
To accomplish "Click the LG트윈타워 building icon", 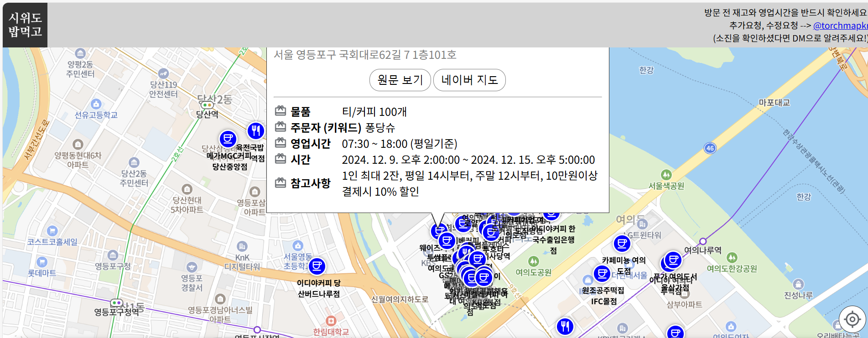I will point(643,224).
